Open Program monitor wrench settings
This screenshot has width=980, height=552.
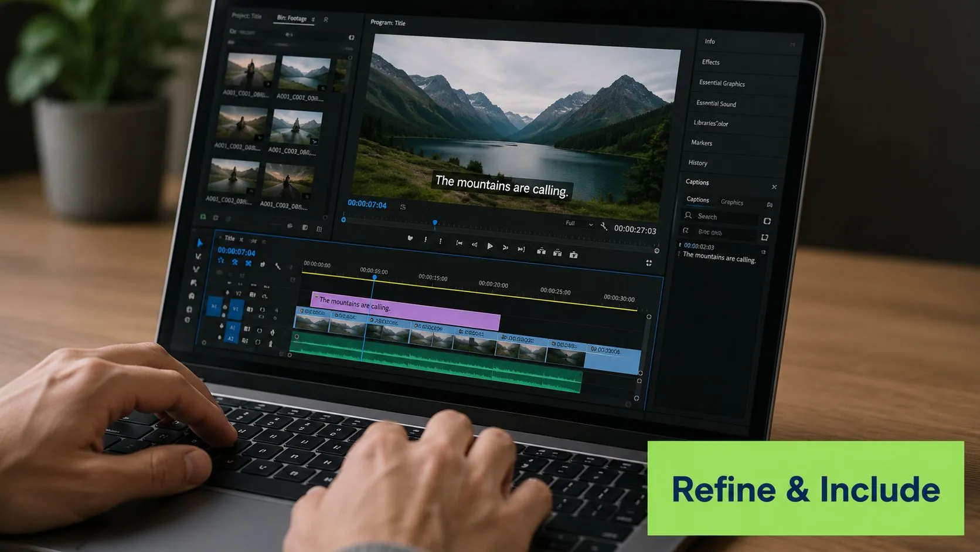tap(604, 226)
